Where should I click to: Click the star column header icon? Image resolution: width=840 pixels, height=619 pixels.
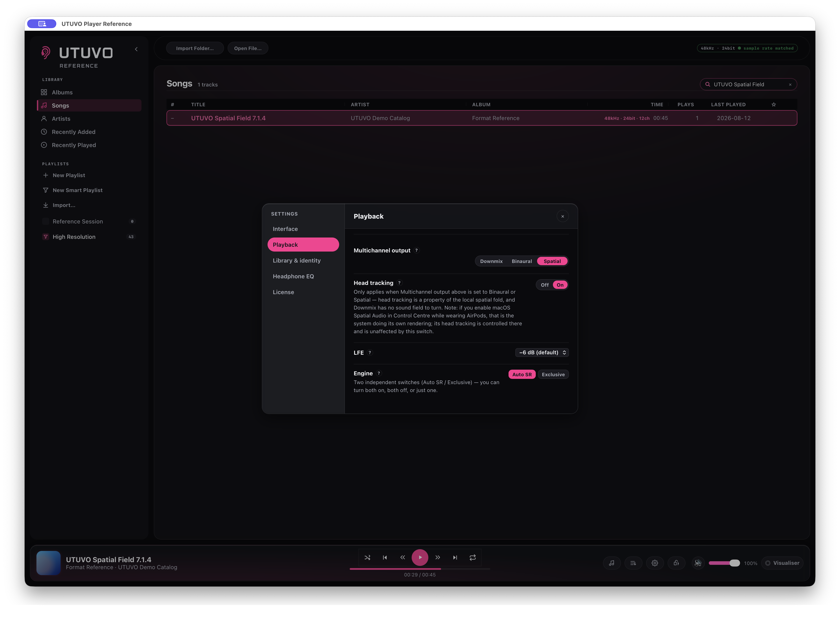pyautogui.click(x=774, y=104)
